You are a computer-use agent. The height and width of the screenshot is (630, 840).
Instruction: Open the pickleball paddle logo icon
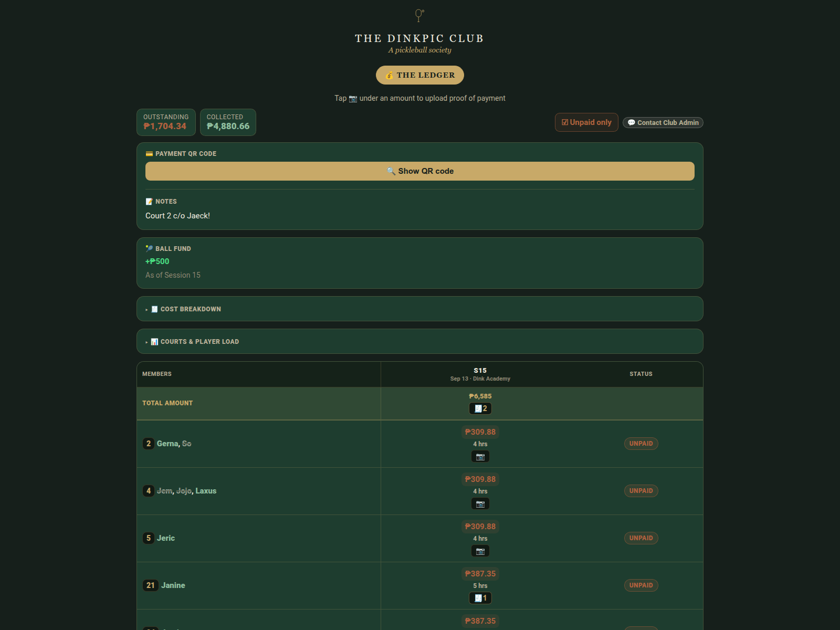click(419, 15)
